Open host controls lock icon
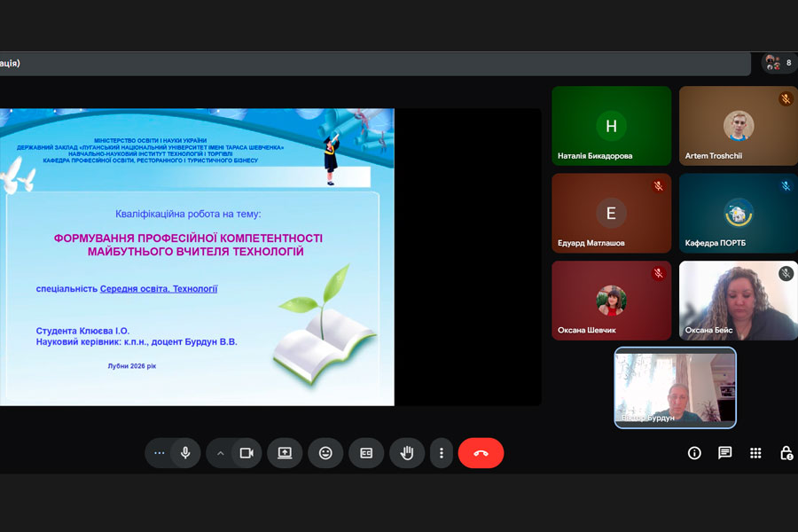798x532 pixels. coord(786,453)
